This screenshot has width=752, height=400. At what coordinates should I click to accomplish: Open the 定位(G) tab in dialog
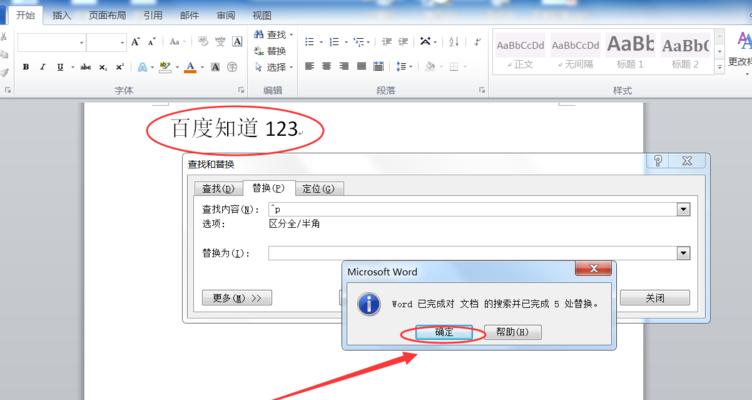(319, 188)
